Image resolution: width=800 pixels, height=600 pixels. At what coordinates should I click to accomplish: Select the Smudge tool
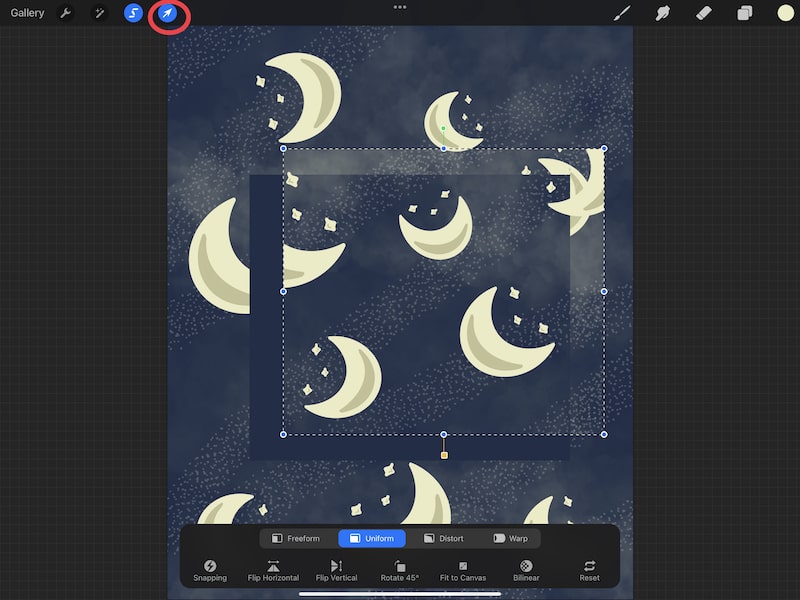tap(663, 13)
